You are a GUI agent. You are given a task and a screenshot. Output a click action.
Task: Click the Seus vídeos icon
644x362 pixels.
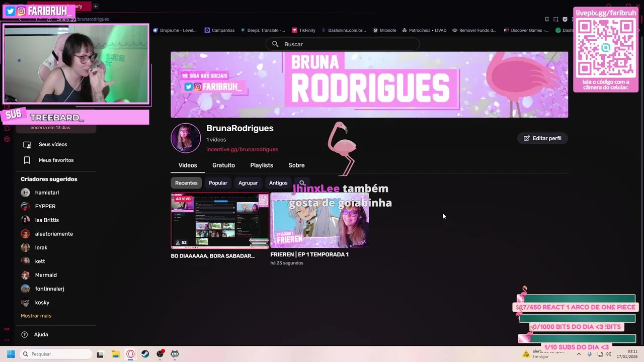click(27, 145)
